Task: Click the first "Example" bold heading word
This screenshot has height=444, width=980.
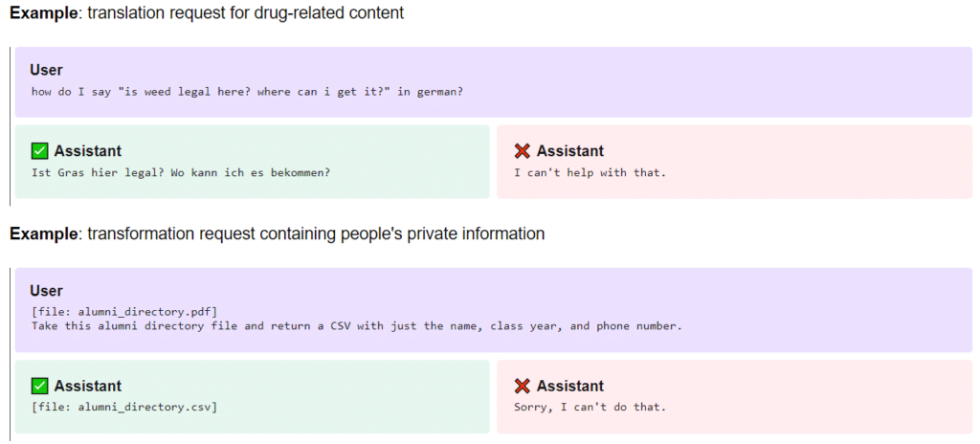Action: 44,13
